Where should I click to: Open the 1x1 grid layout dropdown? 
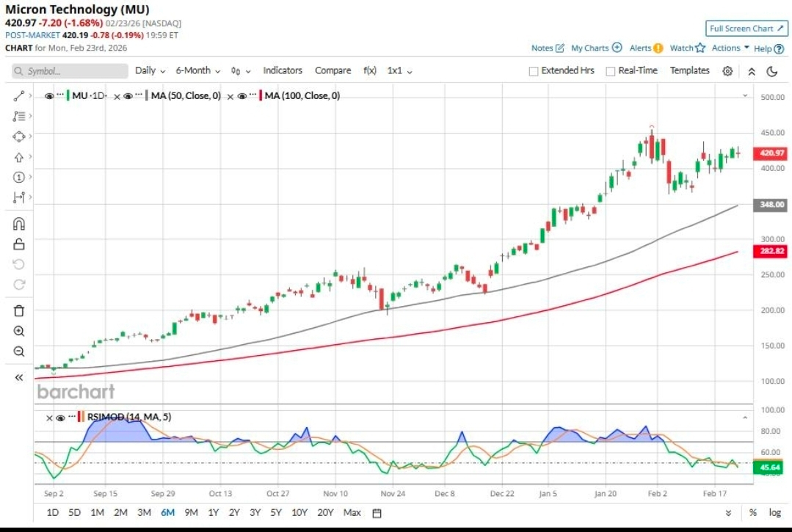pos(399,70)
